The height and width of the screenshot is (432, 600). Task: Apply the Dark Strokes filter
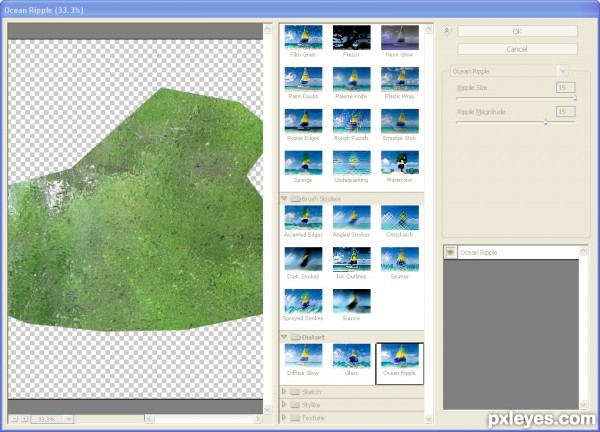click(x=303, y=259)
